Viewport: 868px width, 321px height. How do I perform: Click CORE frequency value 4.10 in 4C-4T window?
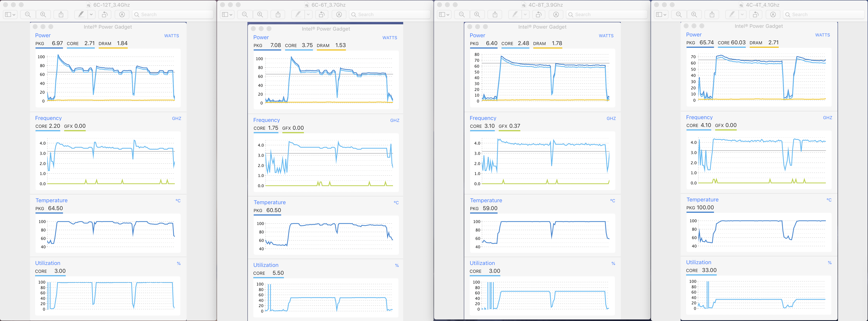[x=706, y=125]
